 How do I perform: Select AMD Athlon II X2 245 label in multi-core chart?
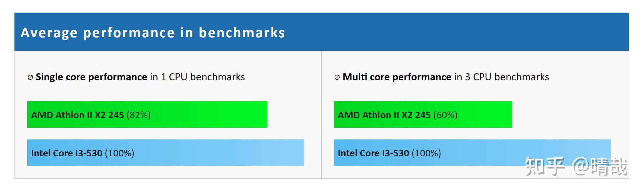coord(384,115)
